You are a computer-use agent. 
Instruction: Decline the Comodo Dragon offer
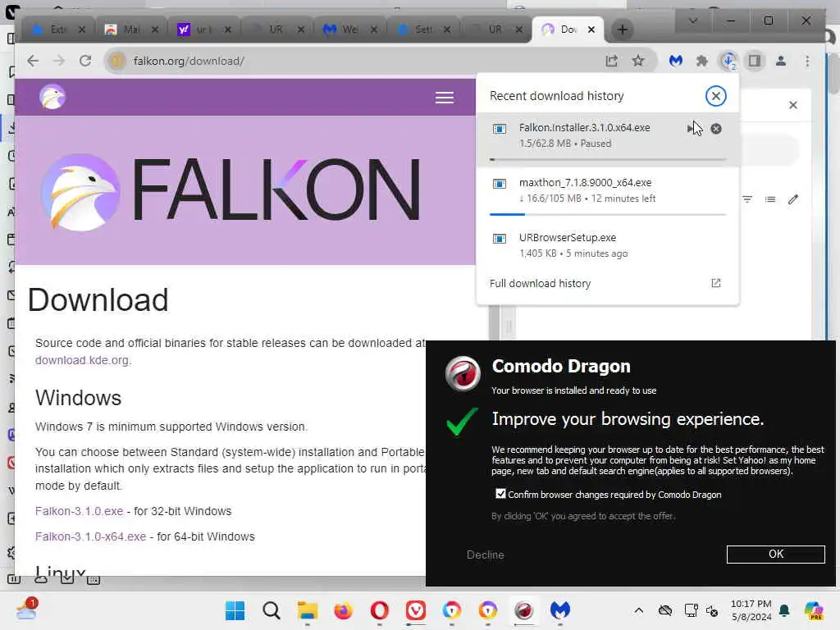click(486, 555)
